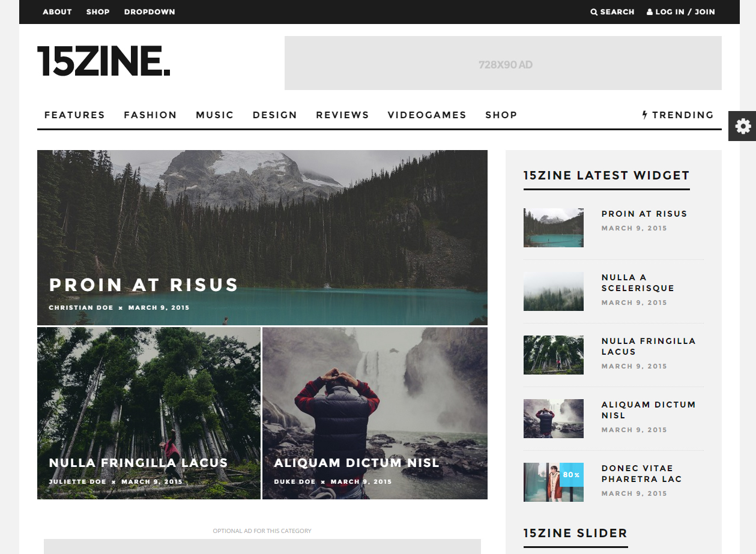Open Donec Vitae Pharetra Lac widget link
Screen dimensions: 756x554
pyautogui.click(x=641, y=474)
